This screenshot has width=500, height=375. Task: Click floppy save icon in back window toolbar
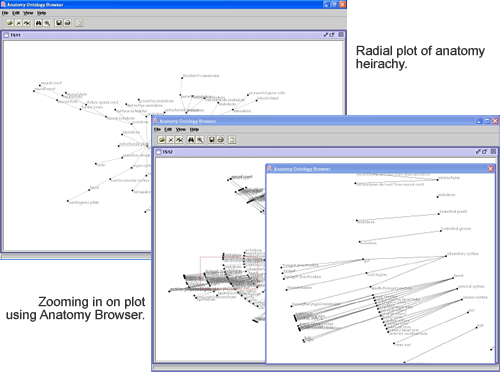tap(59, 23)
